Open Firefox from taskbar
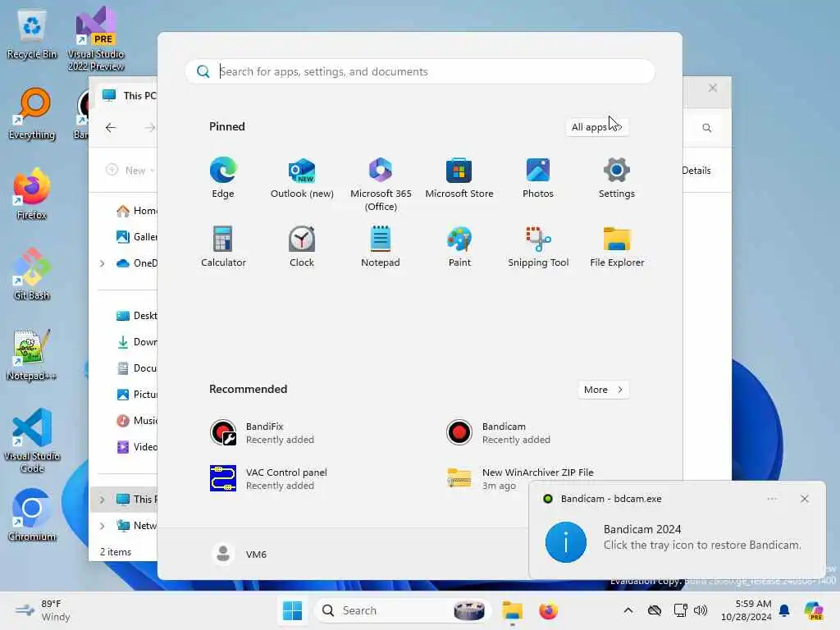 tap(548, 610)
